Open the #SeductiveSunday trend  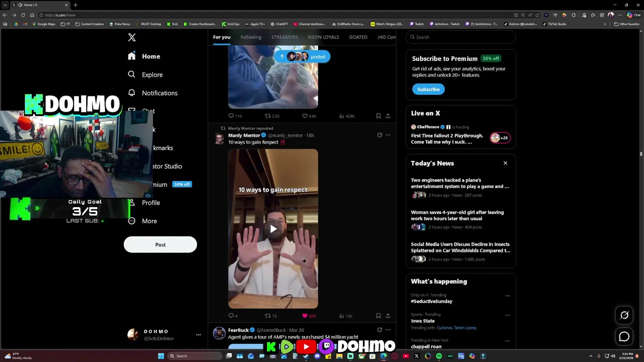coord(431,301)
